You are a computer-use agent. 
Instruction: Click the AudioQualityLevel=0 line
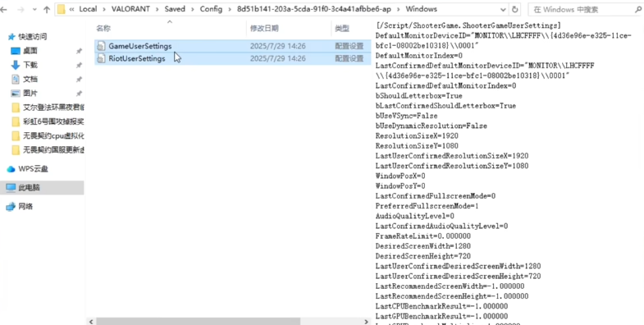click(415, 216)
